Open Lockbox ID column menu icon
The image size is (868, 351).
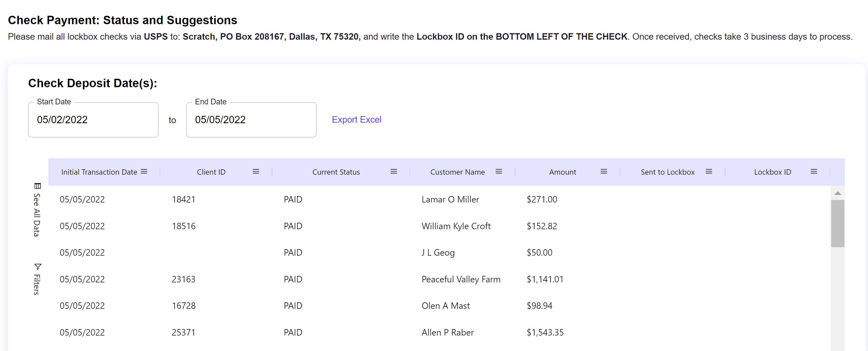(814, 172)
